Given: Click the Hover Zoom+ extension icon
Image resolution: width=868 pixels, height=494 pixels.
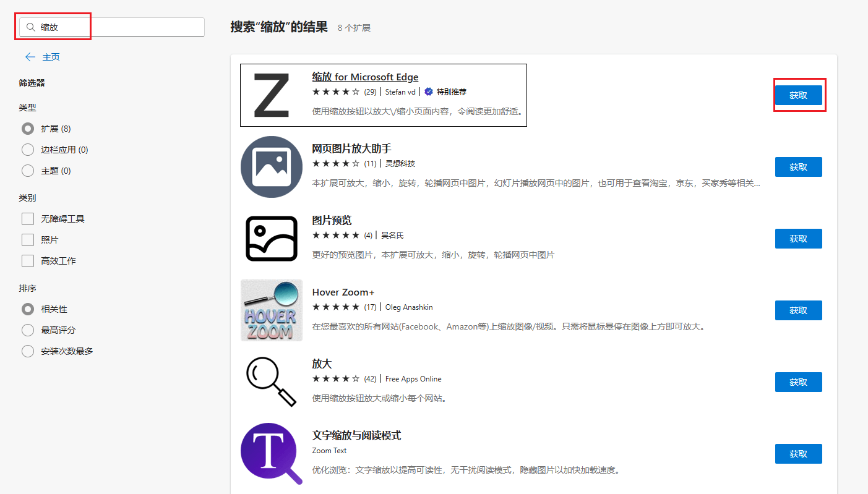Looking at the screenshot, I should tap(272, 310).
